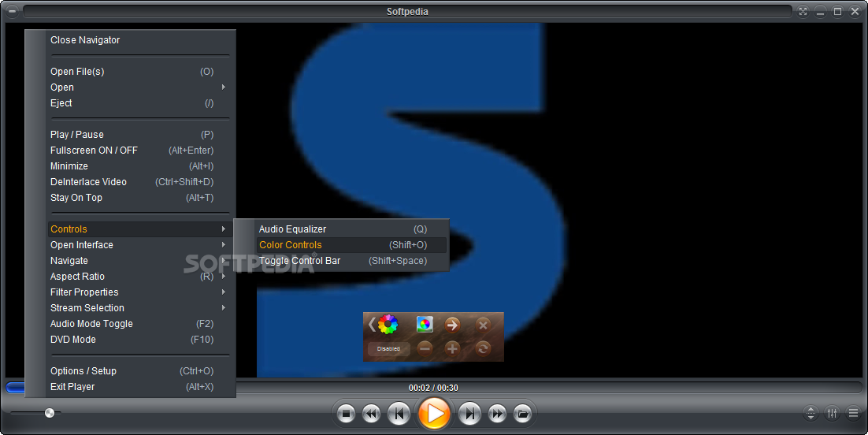The width and height of the screenshot is (868, 435).
Task: Click the rewind double-arrow button
Action: [x=372, y=414]
